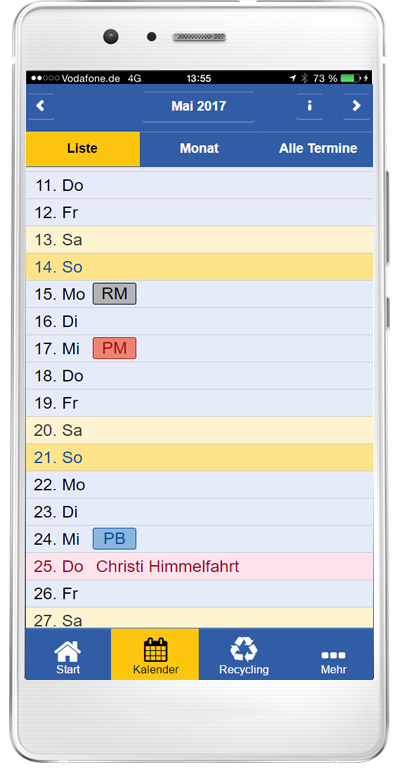Tap the battery indicator in status bar
Screen dimensions: 397x772
(x=350, y=78)
